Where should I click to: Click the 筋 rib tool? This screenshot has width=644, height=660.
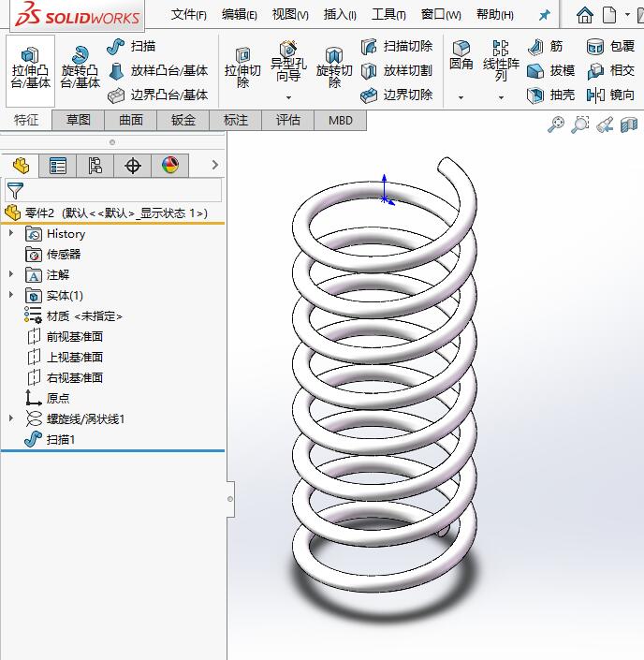coord(546,46)
